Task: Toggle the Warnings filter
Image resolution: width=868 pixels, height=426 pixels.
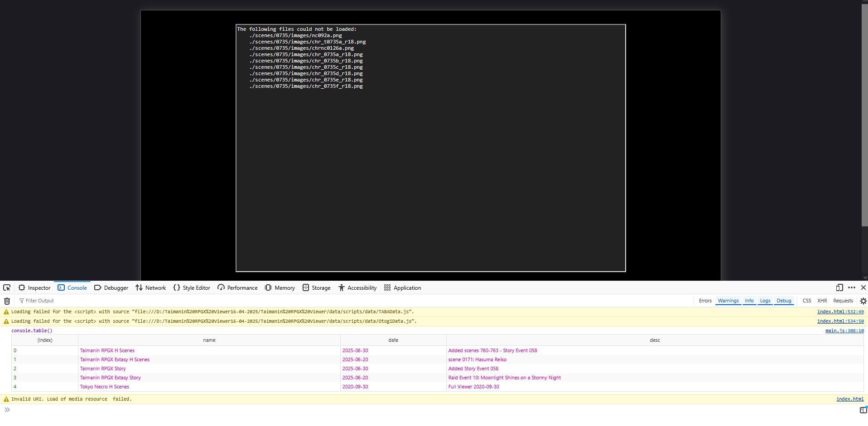Action: tap(728, 301)
